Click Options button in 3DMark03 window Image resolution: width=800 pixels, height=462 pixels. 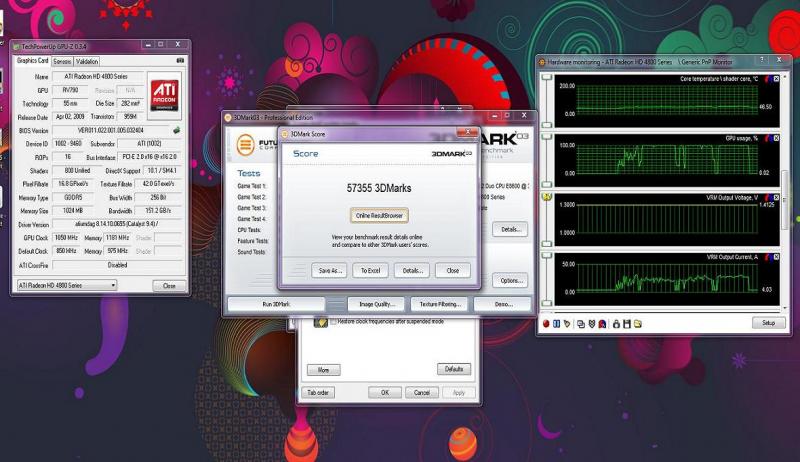511,280
